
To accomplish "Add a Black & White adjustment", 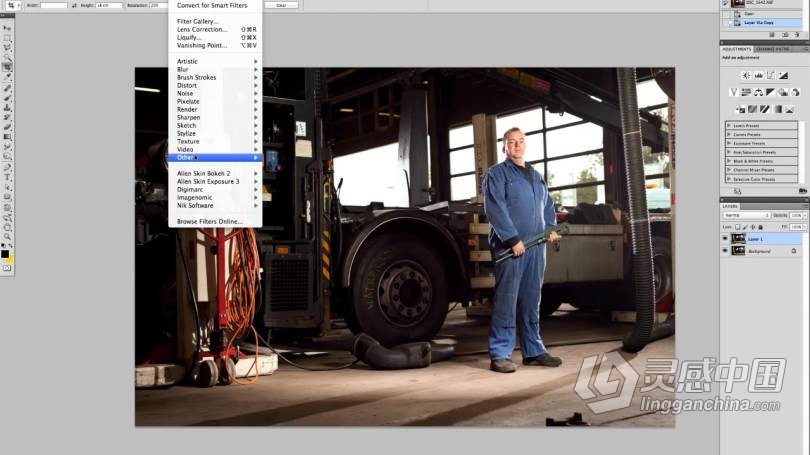I will [x=771, y=92].
